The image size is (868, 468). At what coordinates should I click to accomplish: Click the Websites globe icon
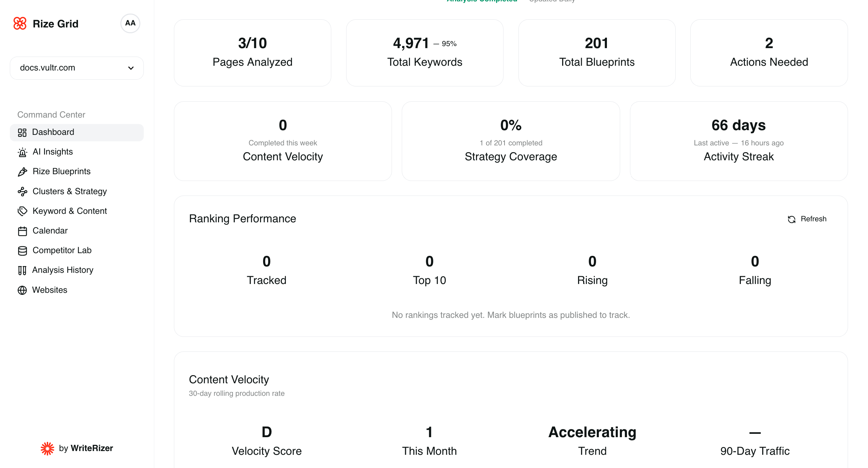pos(22,290)
